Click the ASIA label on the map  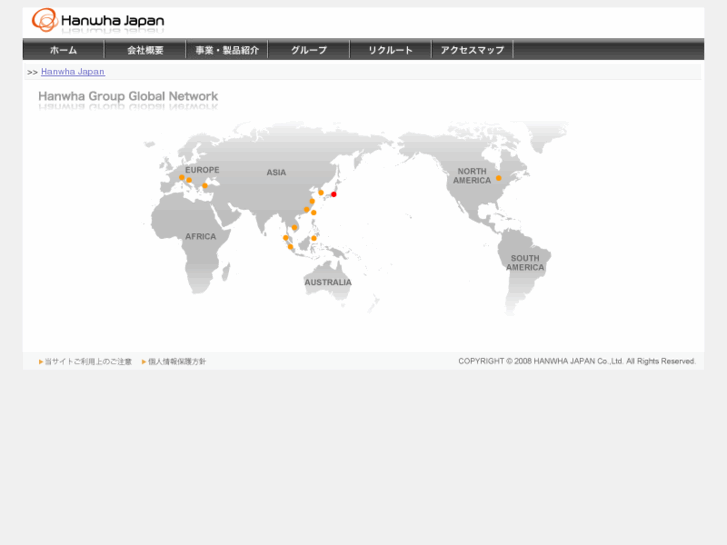[276, 173]
